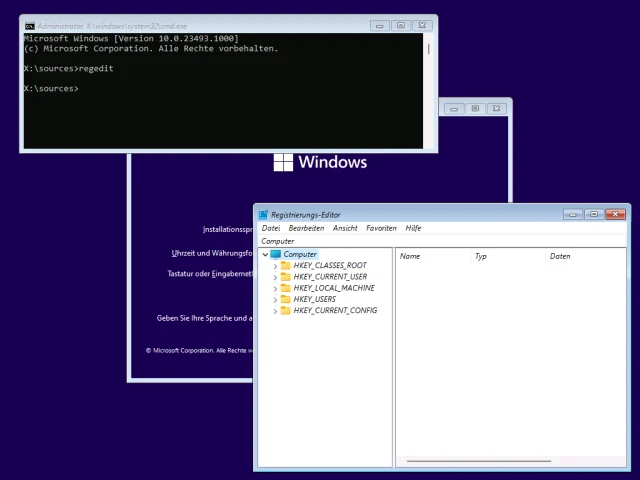The width and height of the screenshot is (640, 480).
Task: Select the Computer root node icon
Action: (x=276, y=255)
